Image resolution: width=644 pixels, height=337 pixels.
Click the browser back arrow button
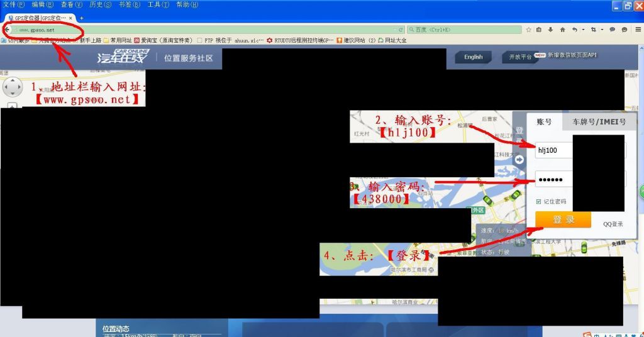coord(6,30)
